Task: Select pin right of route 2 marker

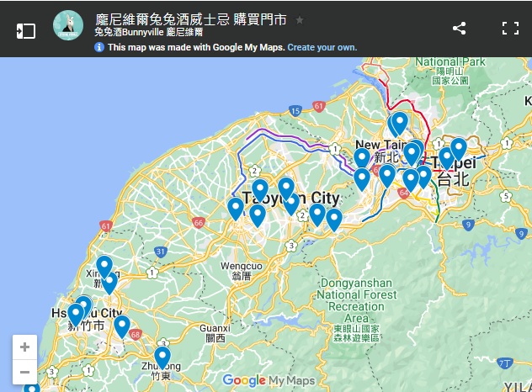Action: click(x=317, y=214)
